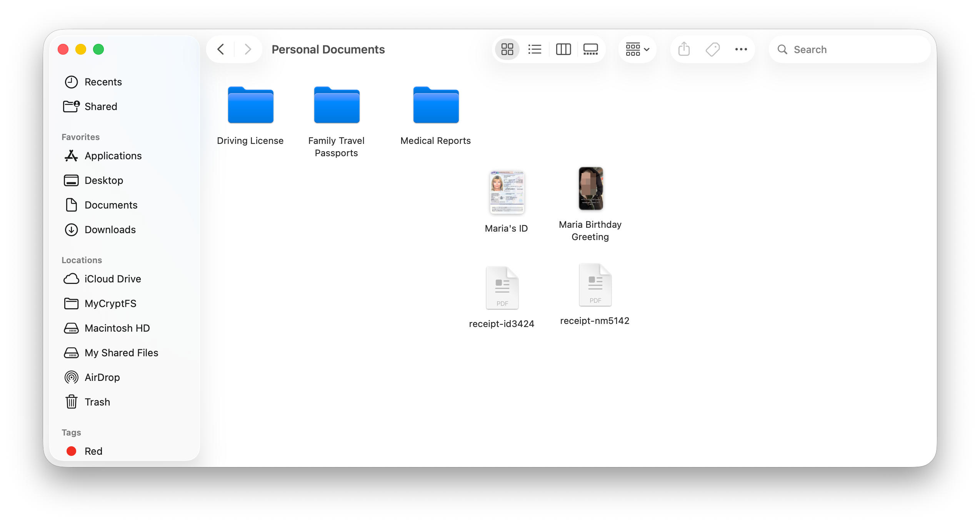Select icon view toggle in toolbar
The image size is (980, 524).
(507, 49)
